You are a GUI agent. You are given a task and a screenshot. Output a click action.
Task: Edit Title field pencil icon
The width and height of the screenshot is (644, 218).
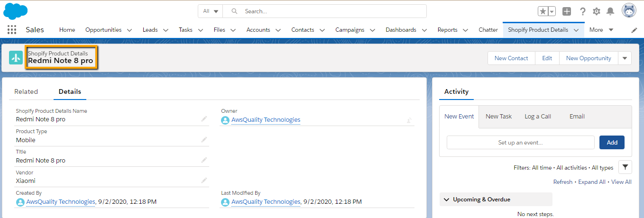(x=204, y=160)
